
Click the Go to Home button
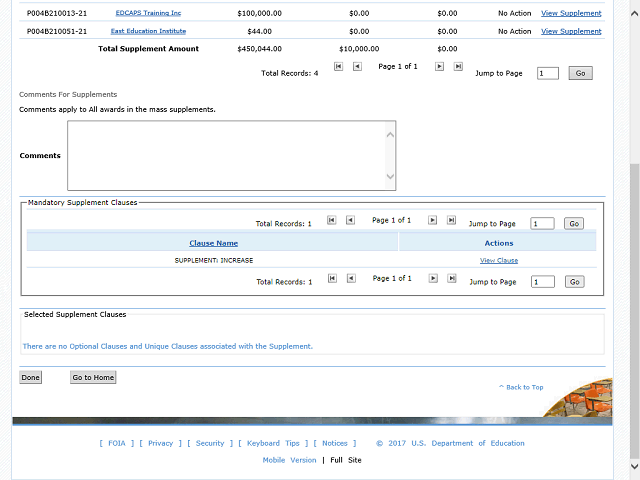tap(93, 377)
